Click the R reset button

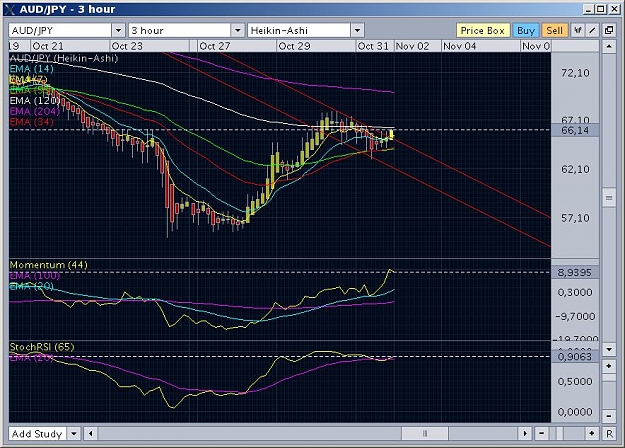tap(609, 433)
